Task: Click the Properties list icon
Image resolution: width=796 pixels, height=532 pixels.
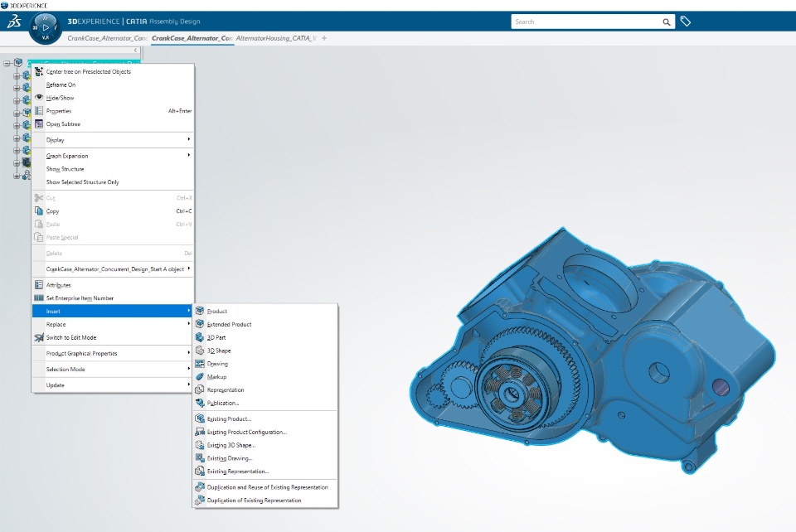Action: point(39,110)
